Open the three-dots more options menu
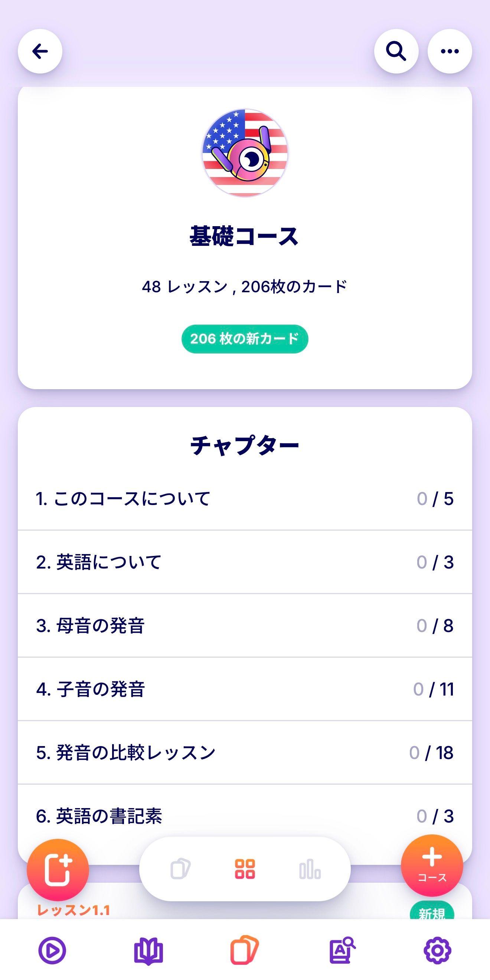Screen dimensions: 490x980 tap(450, 51)
